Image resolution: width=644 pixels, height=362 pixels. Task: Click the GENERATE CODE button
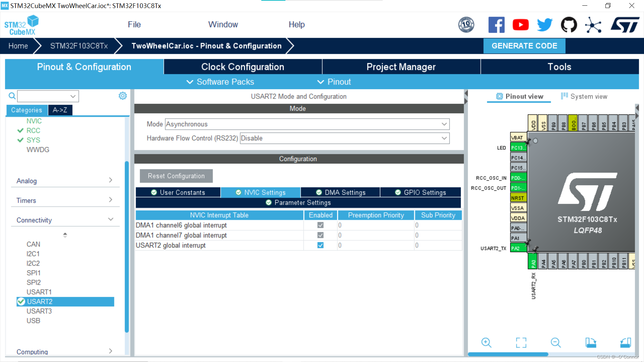524,46
